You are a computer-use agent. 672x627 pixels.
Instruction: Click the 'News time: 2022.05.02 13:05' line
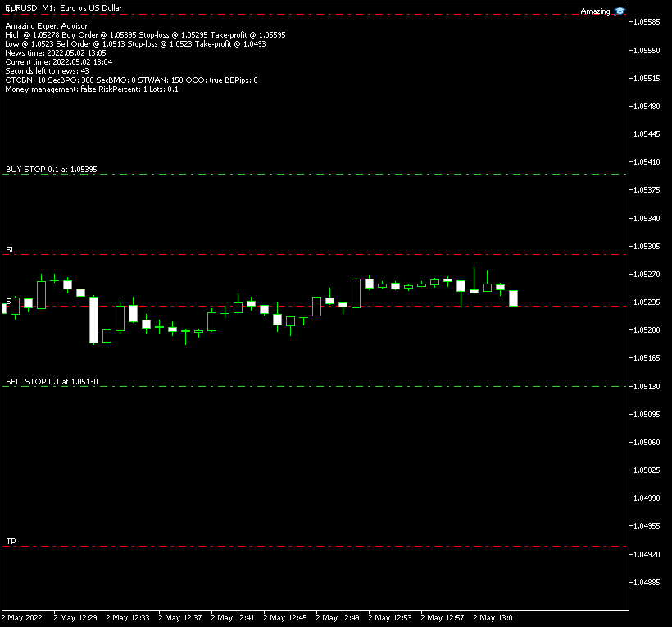pyautogui.click(x=55, y=53)
